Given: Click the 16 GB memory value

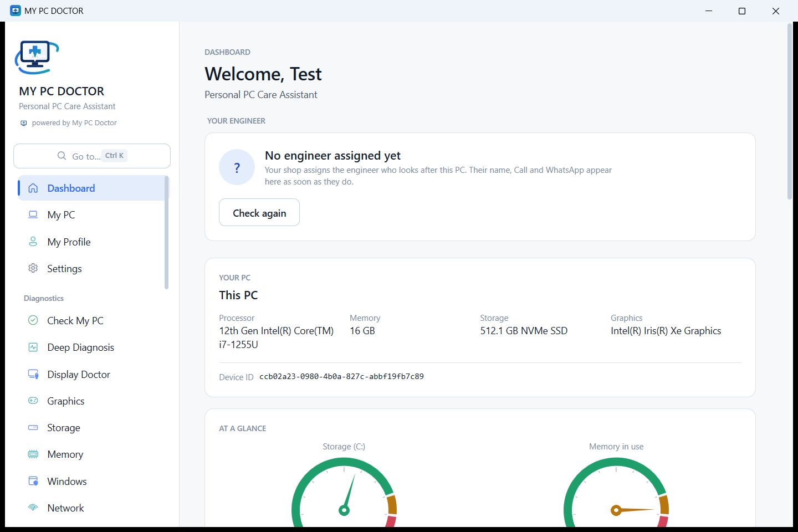Looking at the screenshot, I should point(362,331).
